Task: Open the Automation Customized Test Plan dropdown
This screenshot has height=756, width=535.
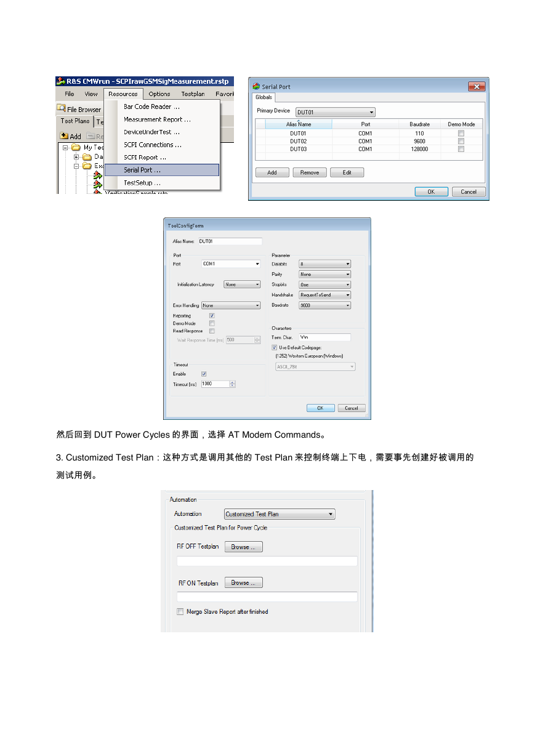Action: point(280,514)
